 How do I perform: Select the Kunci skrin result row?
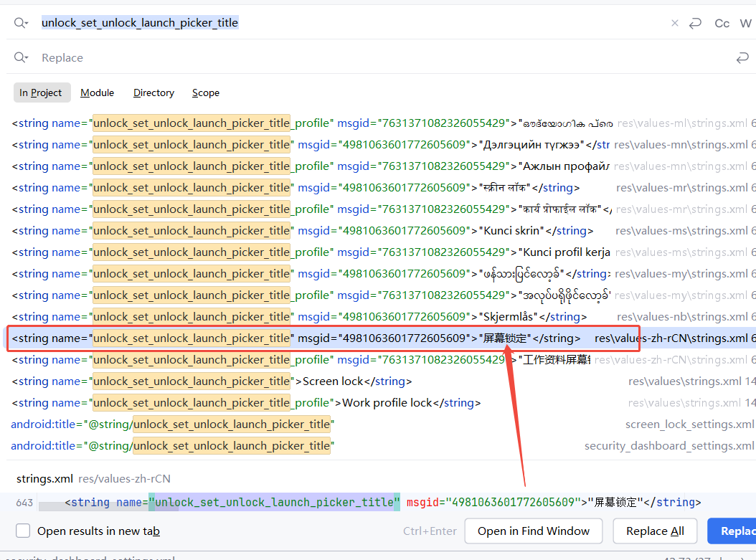[x=381, y=231]
